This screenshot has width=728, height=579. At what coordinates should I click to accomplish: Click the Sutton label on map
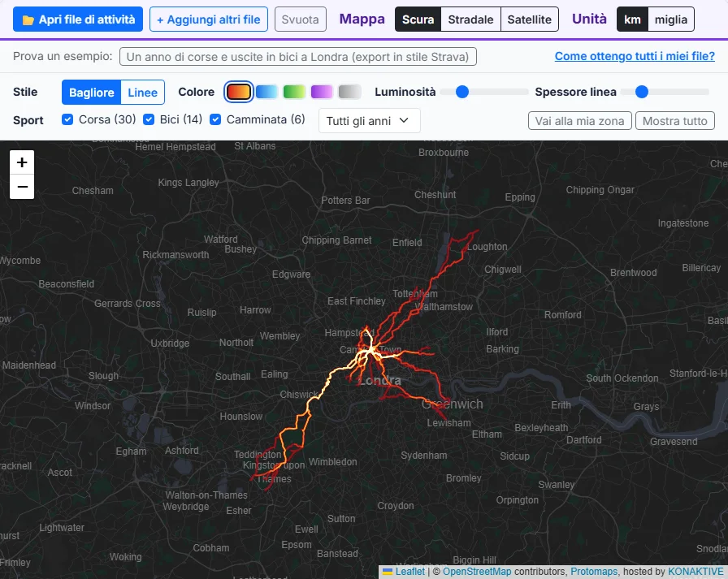[341, 519]
